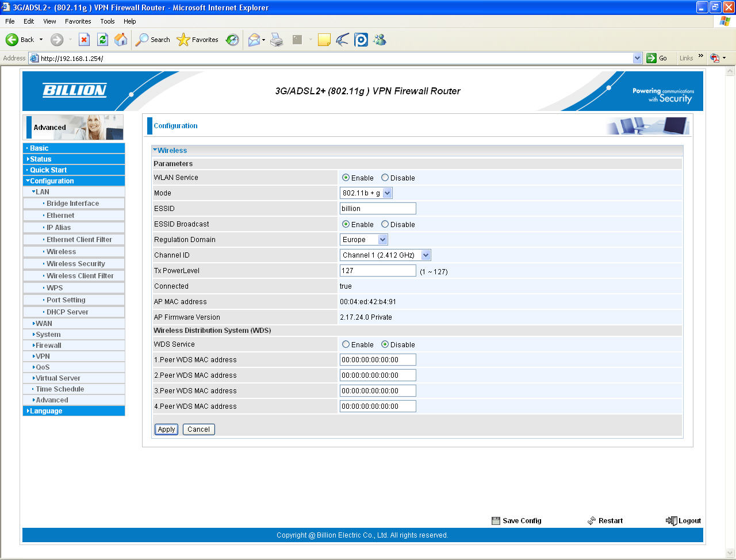The height and width of the screenshot is (560, 736).
Task: Open the Search magnifier in the toolbar
Action: (x=141, y=40)
